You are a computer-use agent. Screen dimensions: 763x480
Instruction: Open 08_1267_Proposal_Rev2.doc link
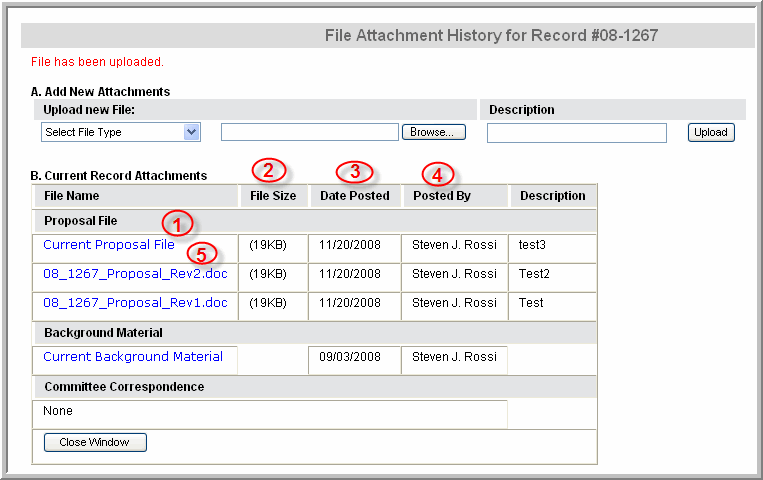tap(135, 274)
